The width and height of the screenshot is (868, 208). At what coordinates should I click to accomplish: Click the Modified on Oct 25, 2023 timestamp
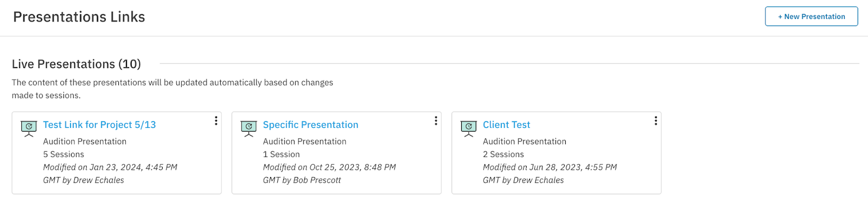point(329,167)
